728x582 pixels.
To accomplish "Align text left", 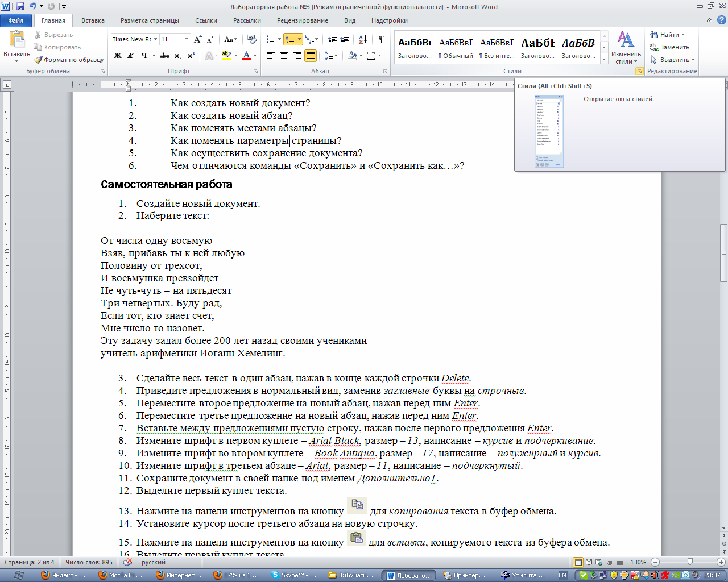I will pos(271,56).
